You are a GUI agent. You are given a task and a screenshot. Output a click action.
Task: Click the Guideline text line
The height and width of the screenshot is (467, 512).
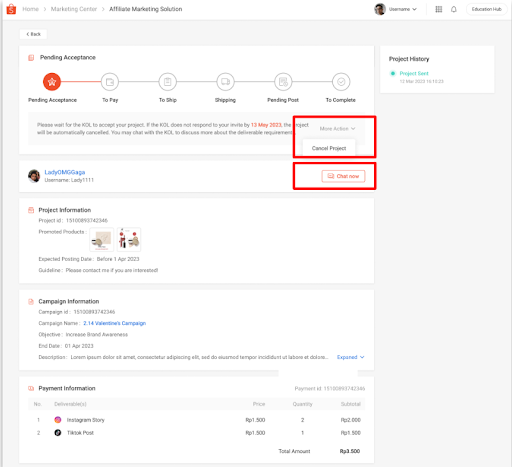tap(98, 270)
